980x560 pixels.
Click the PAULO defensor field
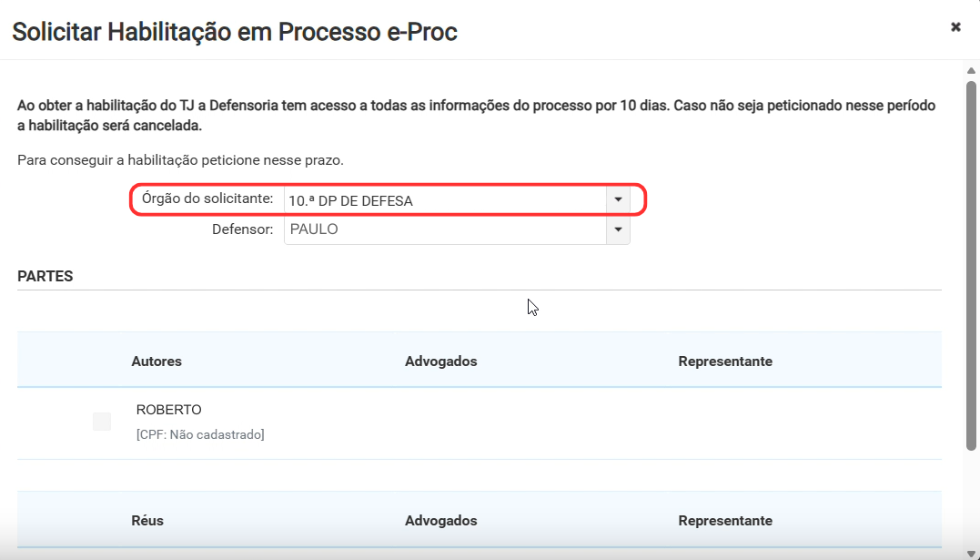tap(445, 229)
